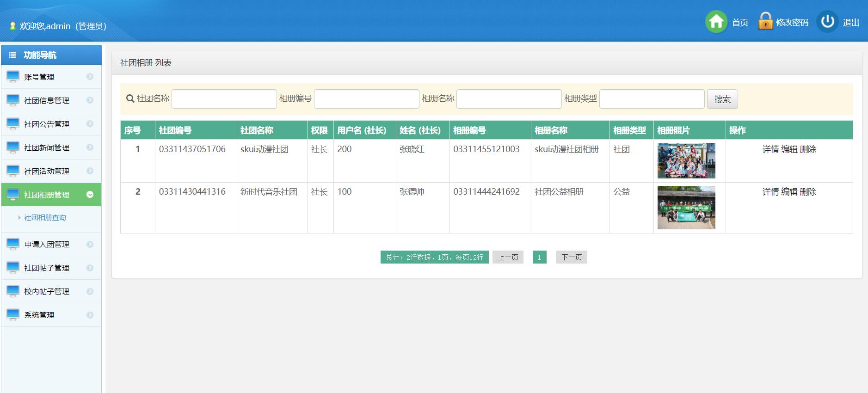The height and width of the screenshot is (393, 868).
Task: Select page 1 in pagination
Action: click(x=539, y=257)
